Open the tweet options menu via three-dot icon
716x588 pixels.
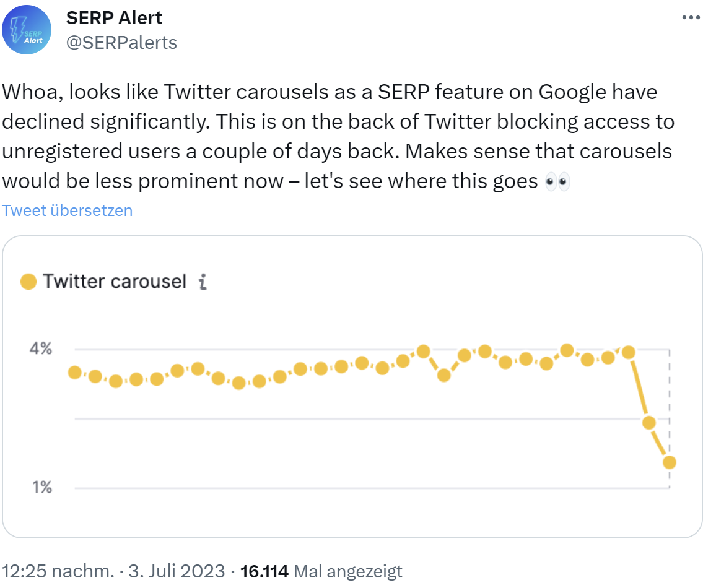(690, 17)
